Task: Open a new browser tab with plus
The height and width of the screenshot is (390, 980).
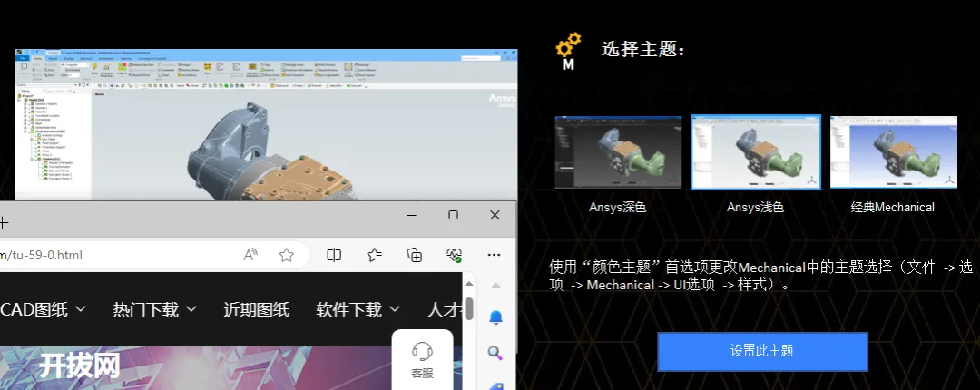Action: pyautogui.click(x=4, y=222)
